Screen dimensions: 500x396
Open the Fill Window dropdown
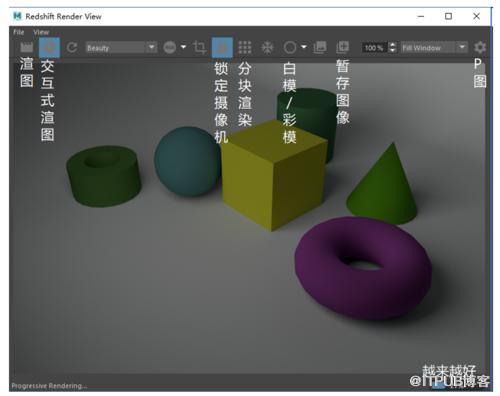pyautogui.click(x=434, y=48)
